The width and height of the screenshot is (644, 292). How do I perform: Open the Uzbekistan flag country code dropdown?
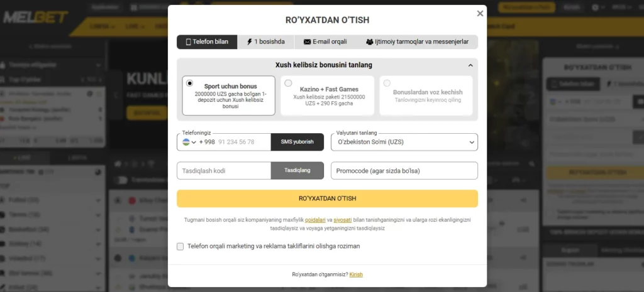(x=189, y=142)
